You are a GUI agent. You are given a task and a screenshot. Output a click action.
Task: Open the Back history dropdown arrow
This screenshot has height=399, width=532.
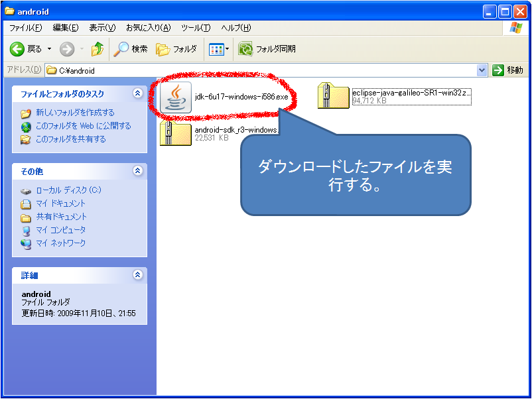click(x=49, y=49)
